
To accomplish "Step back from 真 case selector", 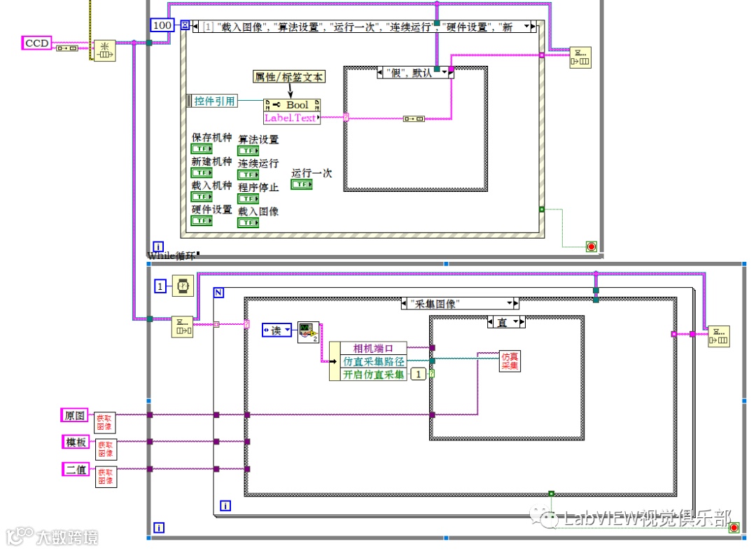I will tap(490, 322).
